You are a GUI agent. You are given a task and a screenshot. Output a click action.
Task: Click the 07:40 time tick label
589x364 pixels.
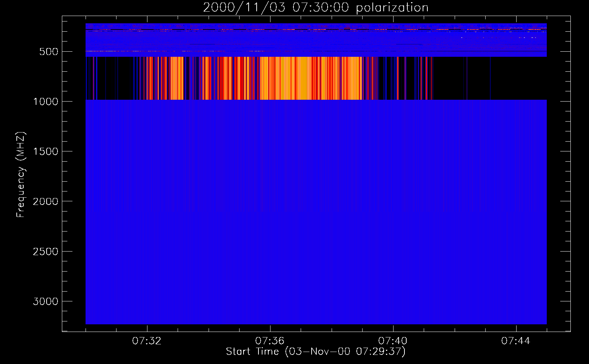click(x=393, y=341)
